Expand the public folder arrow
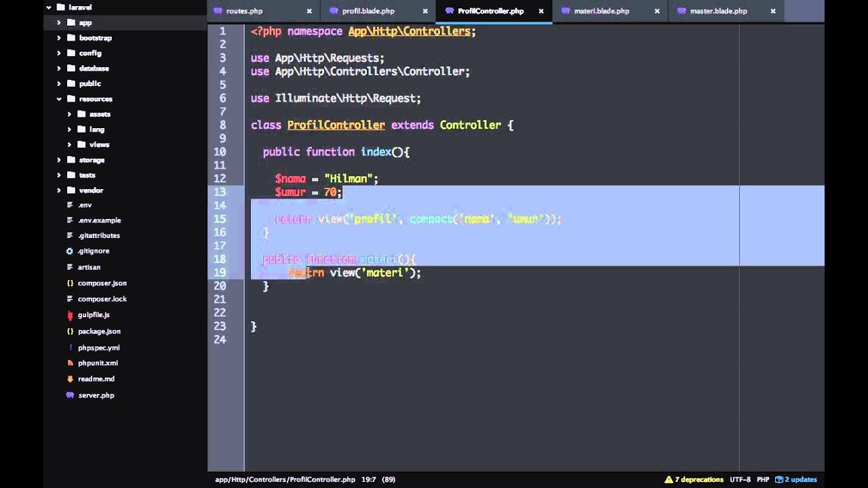This screenshot has height=488, width=868. coord(59,83)
